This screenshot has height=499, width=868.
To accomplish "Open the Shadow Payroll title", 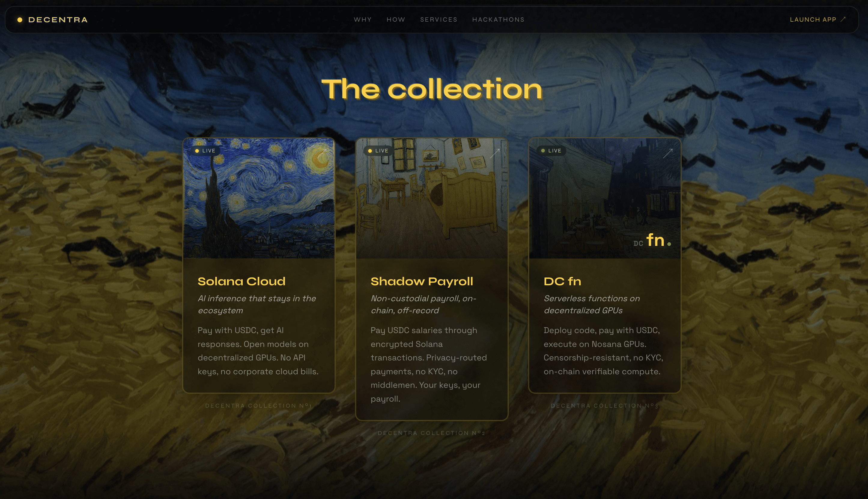I will (x=422, y=281).
